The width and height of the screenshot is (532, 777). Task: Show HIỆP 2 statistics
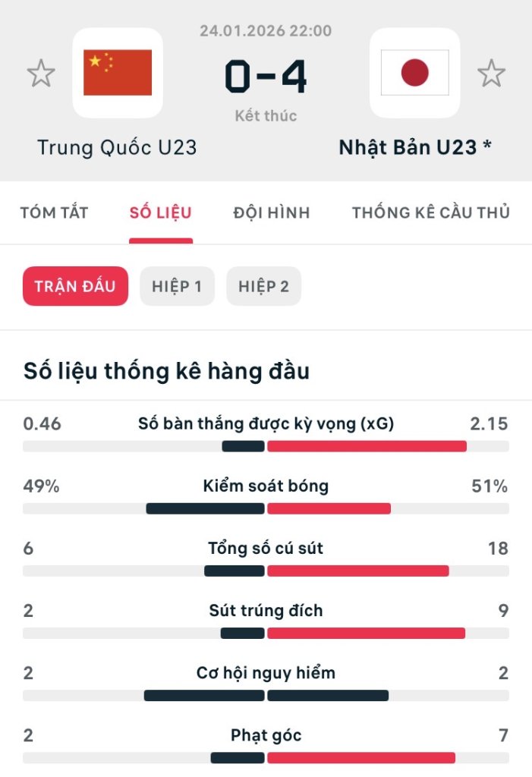tap(263, 286)
